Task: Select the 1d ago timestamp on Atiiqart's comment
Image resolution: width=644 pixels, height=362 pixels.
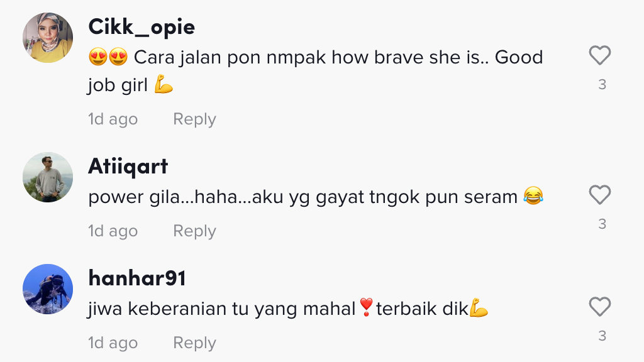Action: click(113, 231)
